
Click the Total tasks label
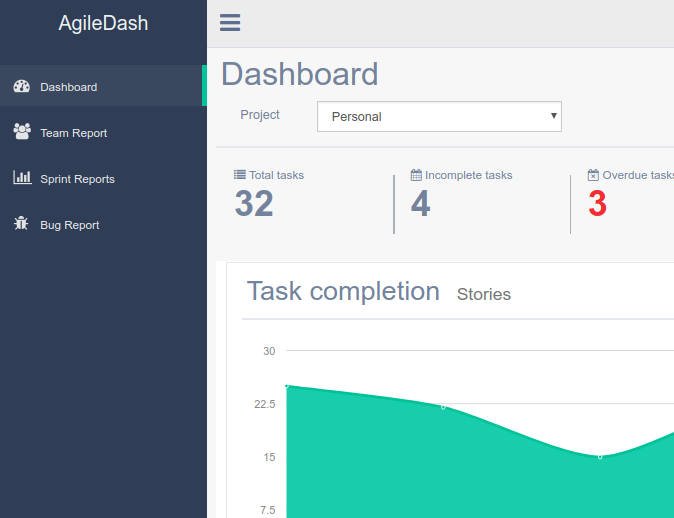(x=276, y=175)
